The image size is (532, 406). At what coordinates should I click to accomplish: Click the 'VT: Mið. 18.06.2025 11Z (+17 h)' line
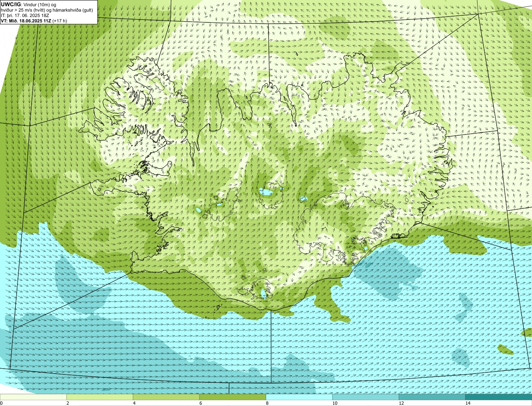coord(34,20)
